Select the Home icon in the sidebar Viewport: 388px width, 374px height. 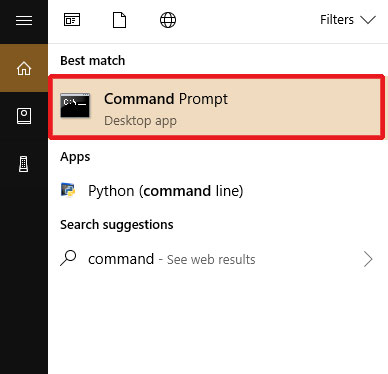24,68
